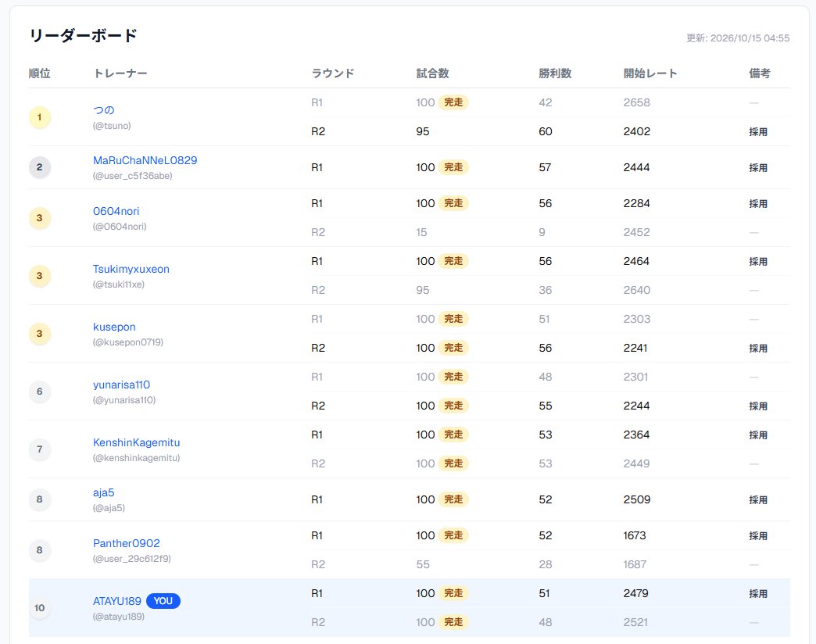Open ATAYU189 trainer profile
The width and height of the screenshot is (816, 644).
(117, 601)
